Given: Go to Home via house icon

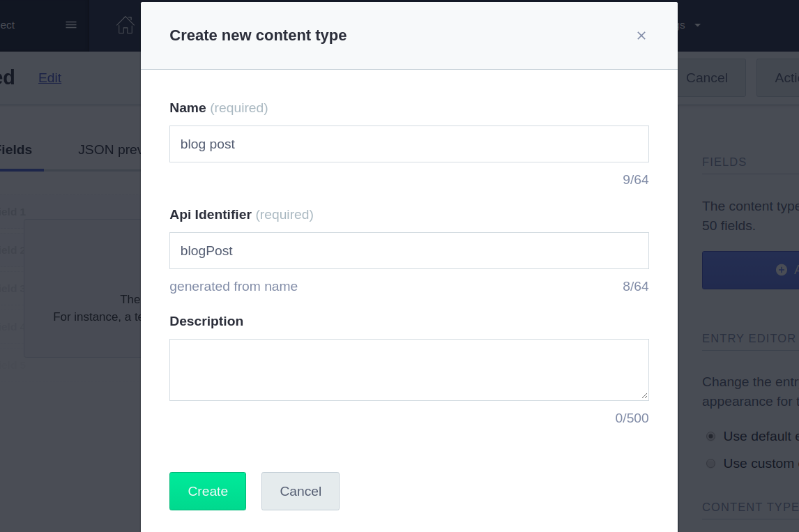Looking at the screenshot, I should [125, 25].
